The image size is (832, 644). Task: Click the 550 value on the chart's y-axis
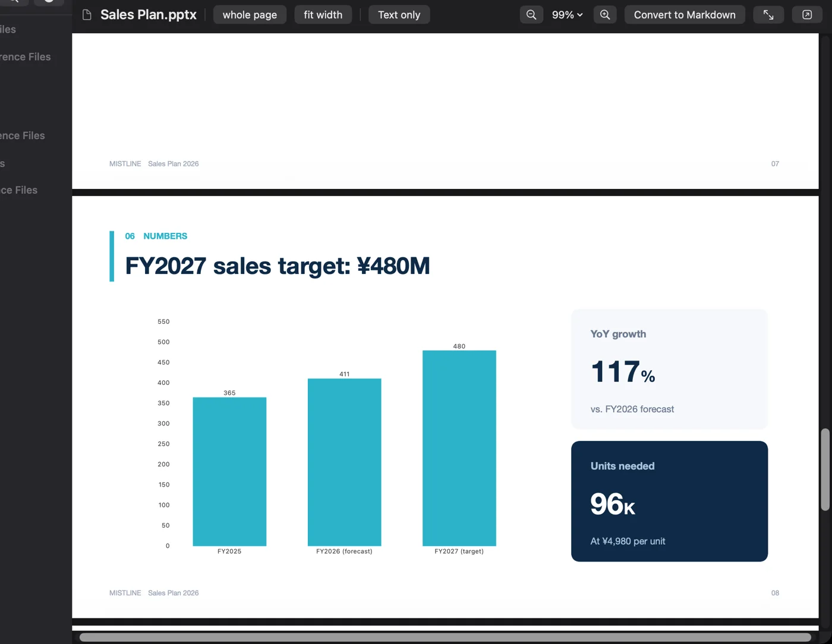click(x=163, y=321)
